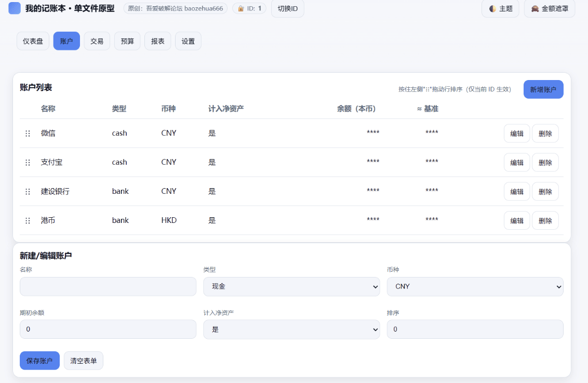Click the 切换ID button
Image resolution: width=588 pixels, height=383 pixels.
coord(287,8)
